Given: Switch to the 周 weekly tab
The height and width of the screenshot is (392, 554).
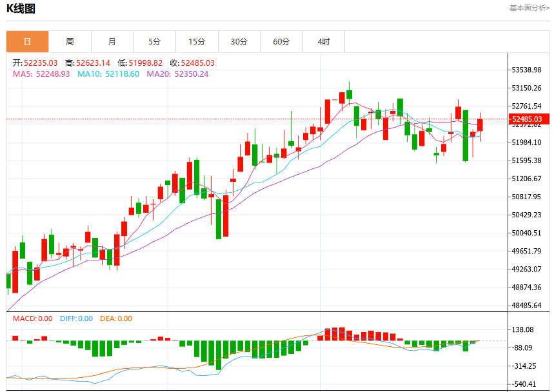Looking at the screenshot, I should pos(70,42).
